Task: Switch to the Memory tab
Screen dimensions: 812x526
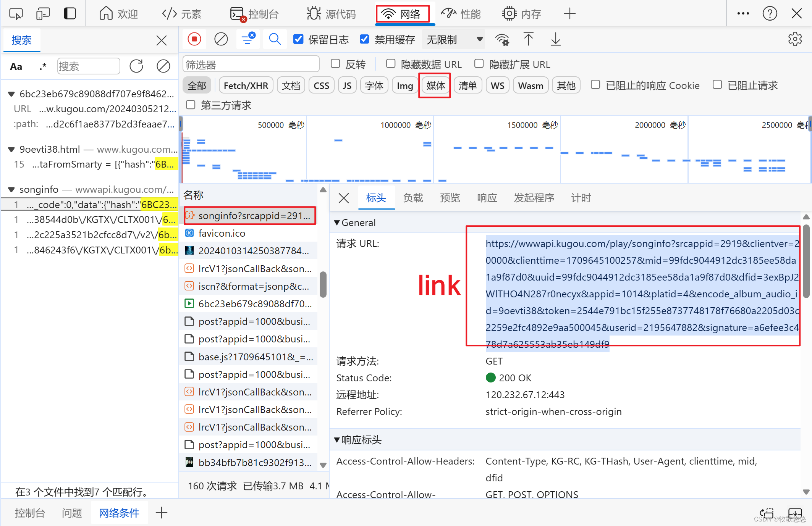Action: point(521,14)
